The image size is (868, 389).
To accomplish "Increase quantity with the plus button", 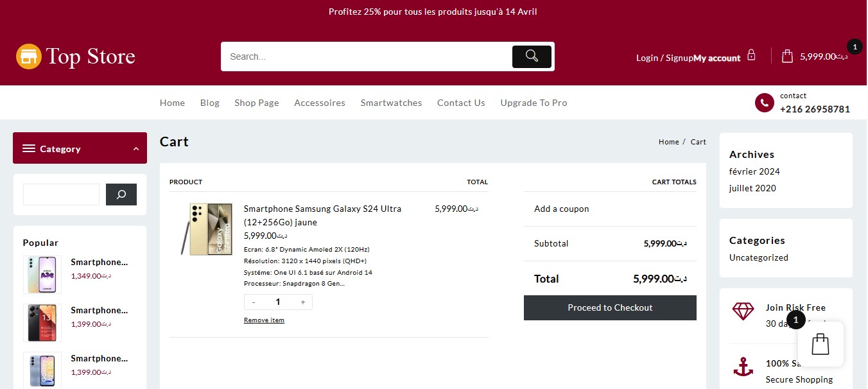I will pos(303,302).
